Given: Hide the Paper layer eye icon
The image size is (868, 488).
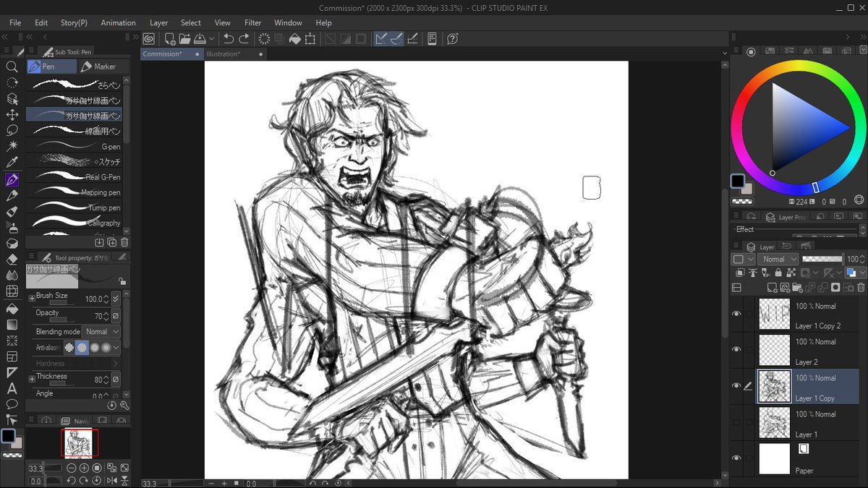Looking at the screenshot, I should pyautogui.click(x=736, y=458).
